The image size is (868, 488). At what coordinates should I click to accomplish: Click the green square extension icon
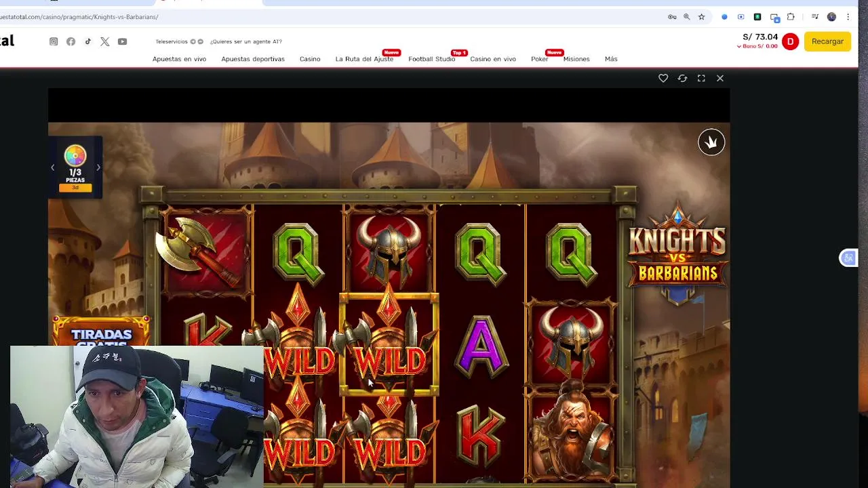757,17
